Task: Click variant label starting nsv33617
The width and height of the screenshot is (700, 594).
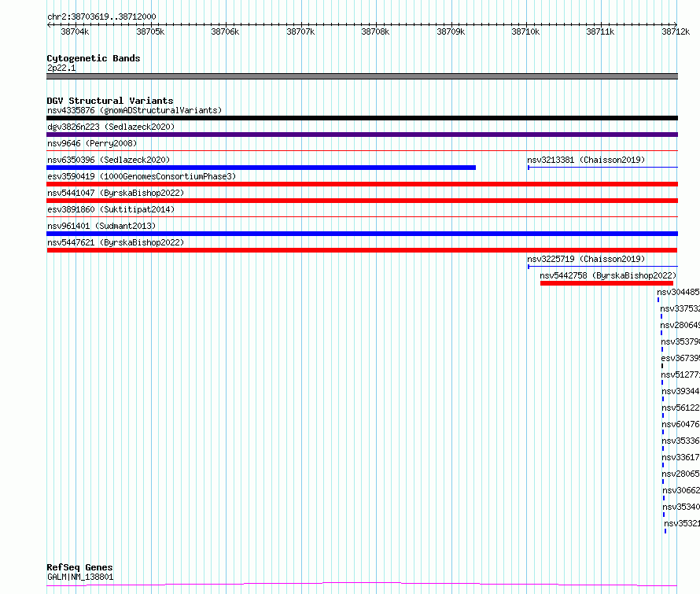Action: pos(681,457)
